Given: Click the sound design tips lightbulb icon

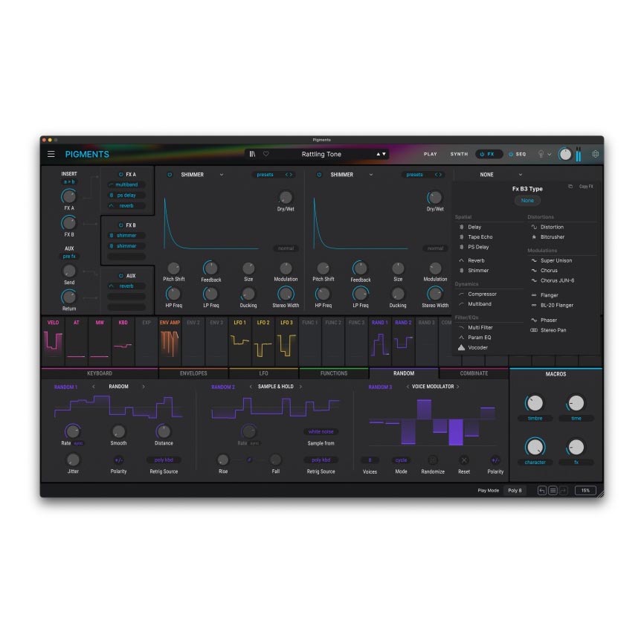Looking at the screenshot, I should 541,154.
